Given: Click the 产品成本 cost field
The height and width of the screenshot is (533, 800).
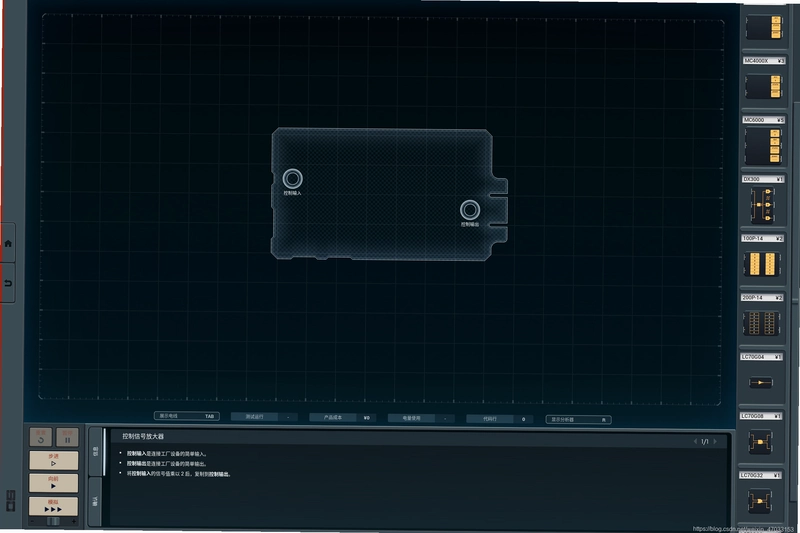Looking at the screenshot, I should [342, 417].
